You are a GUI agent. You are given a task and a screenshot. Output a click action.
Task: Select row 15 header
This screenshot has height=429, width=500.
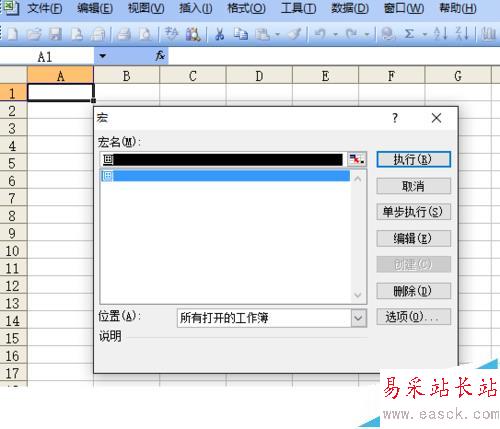(x=13, y=338)
